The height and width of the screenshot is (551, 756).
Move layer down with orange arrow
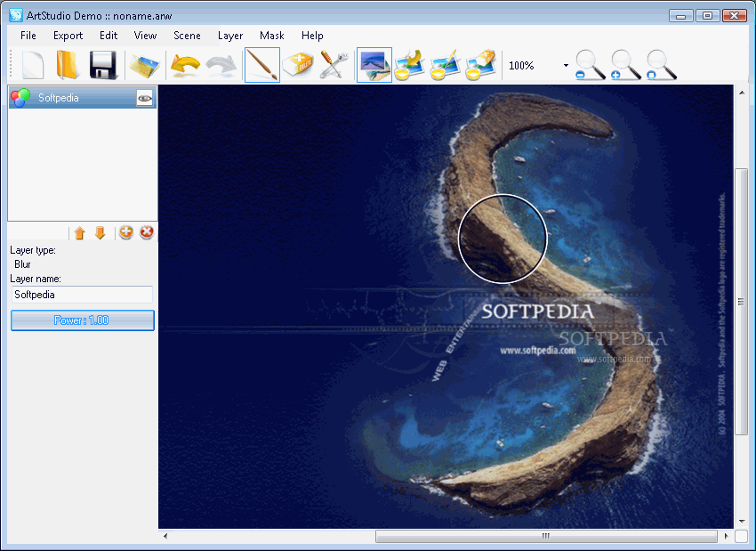tap(101, 233)
